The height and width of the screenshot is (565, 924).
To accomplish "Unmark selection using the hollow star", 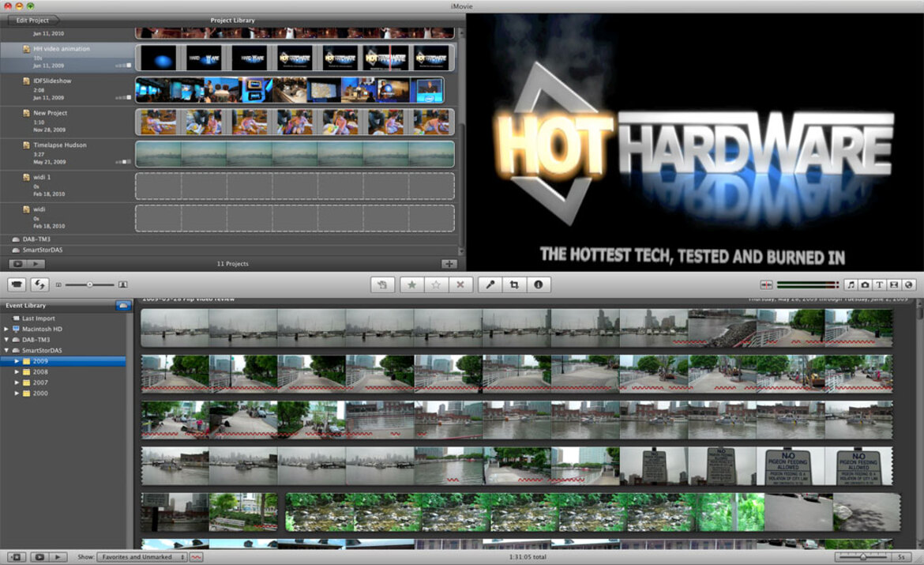I will pyautogui.click(x=436, y=284).
